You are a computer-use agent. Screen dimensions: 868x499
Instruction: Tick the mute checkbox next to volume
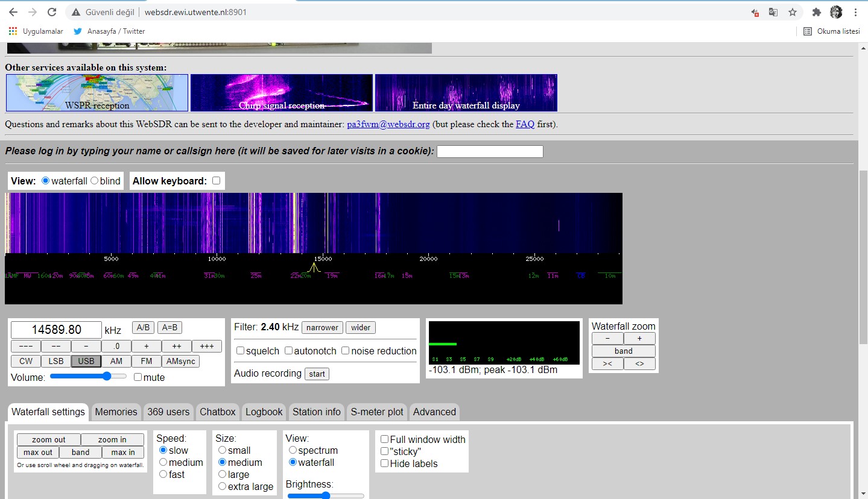(138, 377)
